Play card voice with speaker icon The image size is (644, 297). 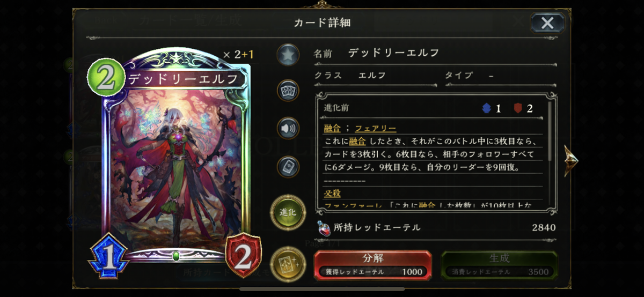pos(288,129)
